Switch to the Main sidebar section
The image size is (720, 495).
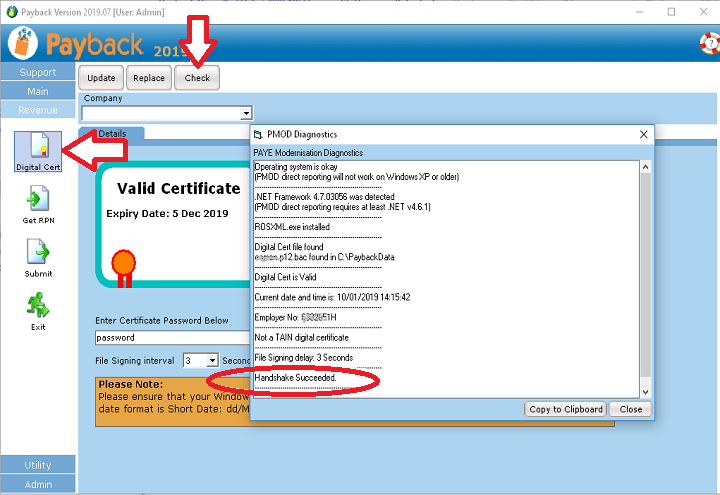tap(38, 91)
